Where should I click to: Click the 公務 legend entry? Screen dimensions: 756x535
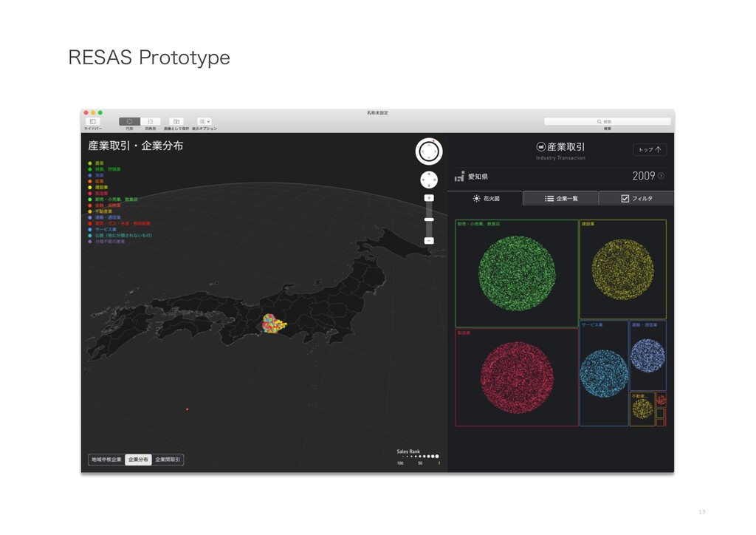[x=120, y=236]
